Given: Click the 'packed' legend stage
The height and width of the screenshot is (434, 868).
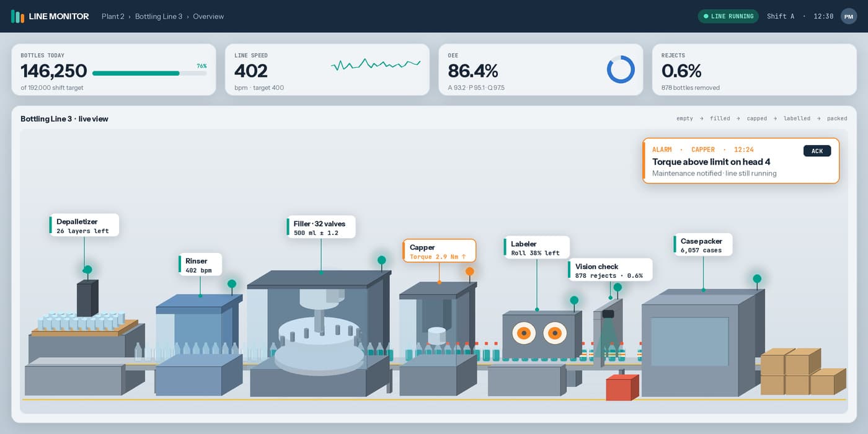Looking at the screenshot, I should click(x=837, y=118).
